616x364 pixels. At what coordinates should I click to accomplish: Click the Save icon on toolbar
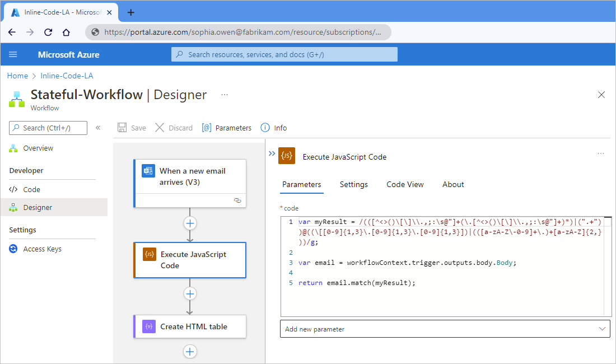[x=122, y=127]
